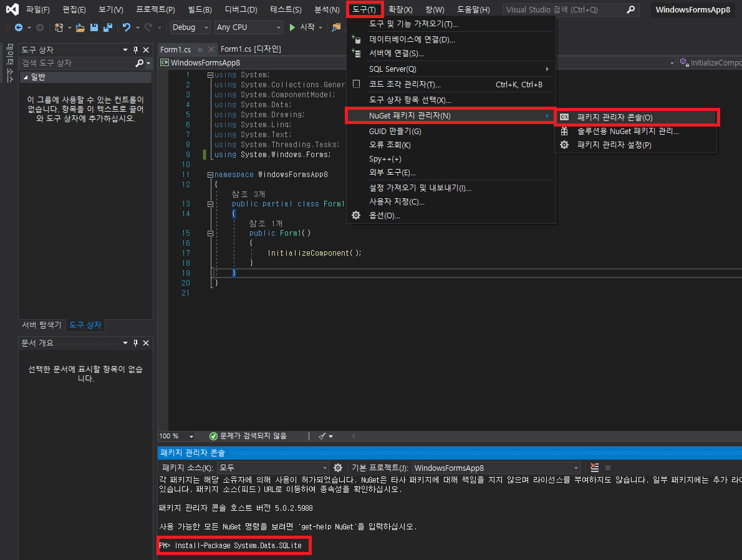
Task: Close the Form1.cs tab
Action: pyautogui.click(x=211, y=49)
